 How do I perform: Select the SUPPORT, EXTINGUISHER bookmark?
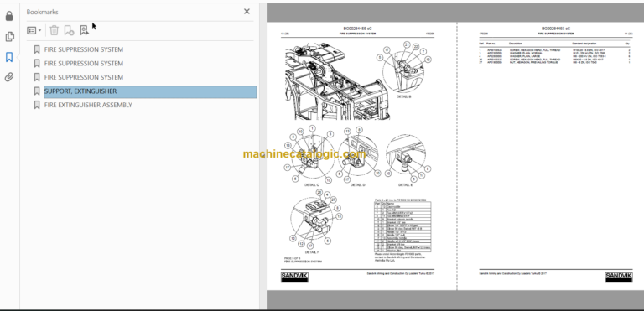150,91
